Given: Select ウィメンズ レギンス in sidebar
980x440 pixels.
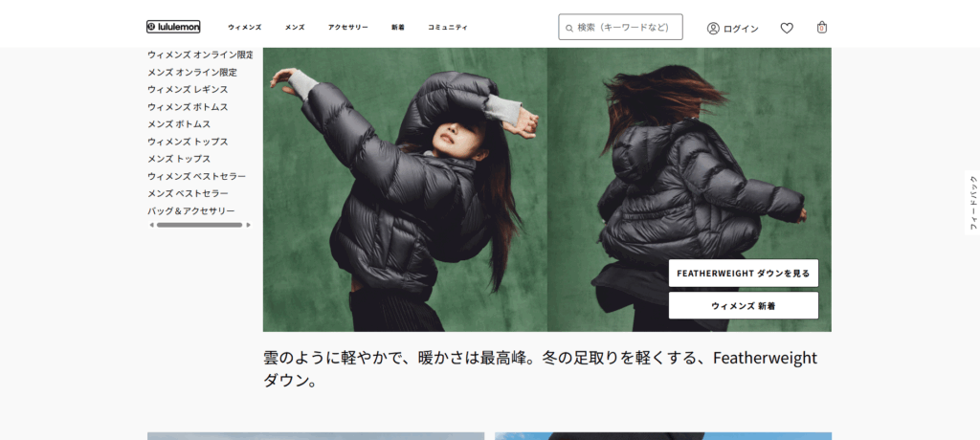Looking at the screenshot, I should (188, 89).
